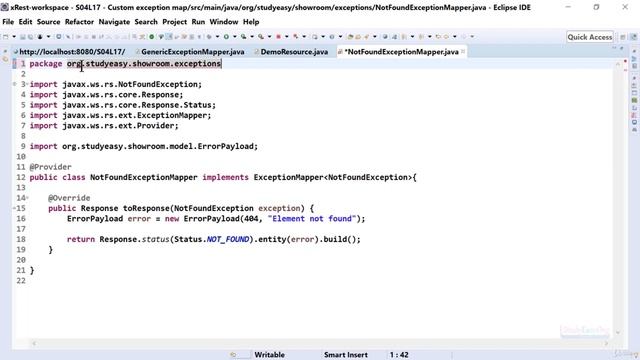The width and height of the screenshot is (640, 360).
Task: Click the editor's vertical scrollbar down arrow
Action: (618, 333)
